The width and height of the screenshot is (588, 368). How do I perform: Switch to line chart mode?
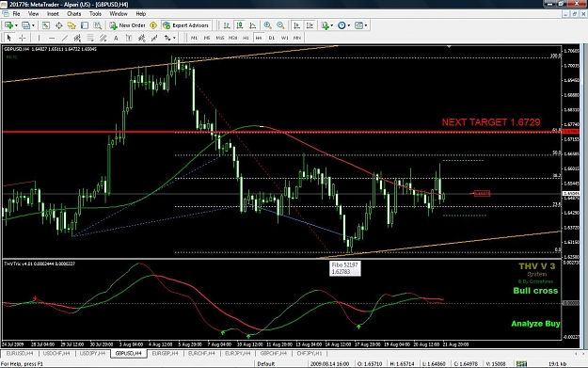pos(253,25)
